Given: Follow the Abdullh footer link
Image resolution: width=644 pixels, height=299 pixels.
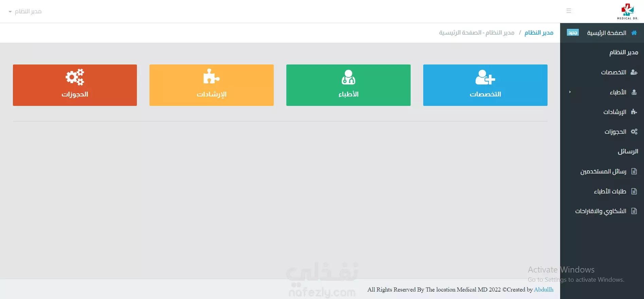Looking at the screenshot, I should pos(543,289).
